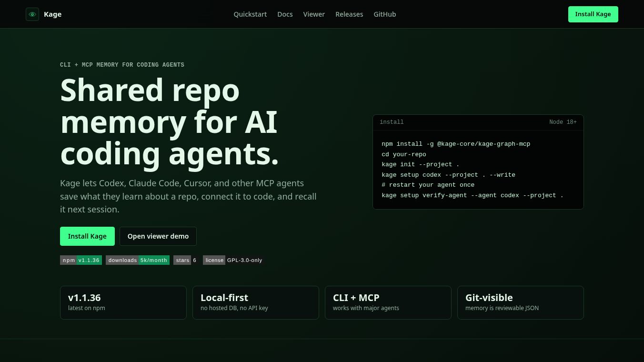644x362 pixels.
Task: Click the 'kage setup codex' command line
Action: coord(448,175)
